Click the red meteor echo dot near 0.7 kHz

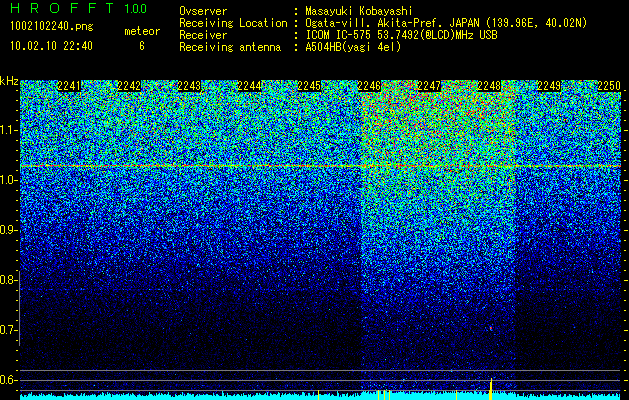pyautogui.click(x=491, y=329)
